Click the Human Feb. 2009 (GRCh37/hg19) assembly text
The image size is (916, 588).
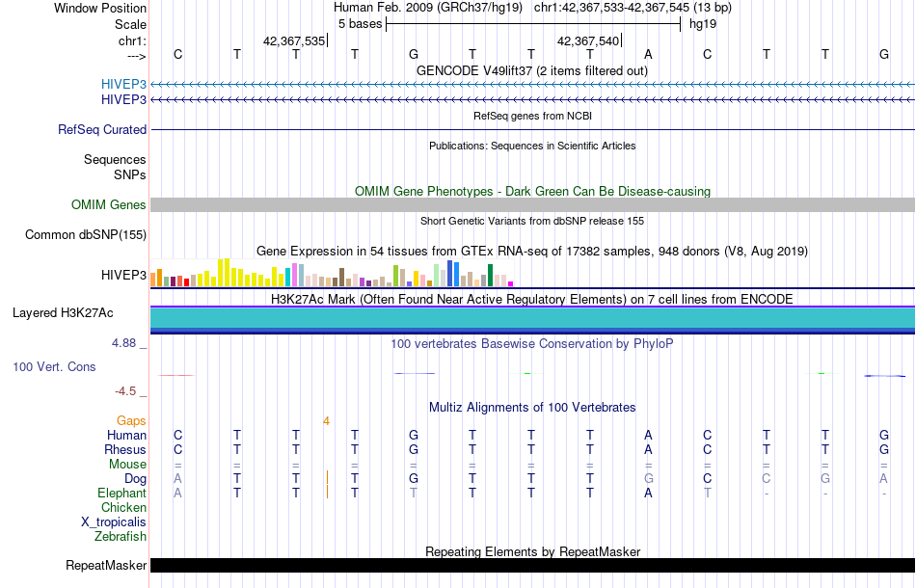pyautogui.click(x=428, y=8)
